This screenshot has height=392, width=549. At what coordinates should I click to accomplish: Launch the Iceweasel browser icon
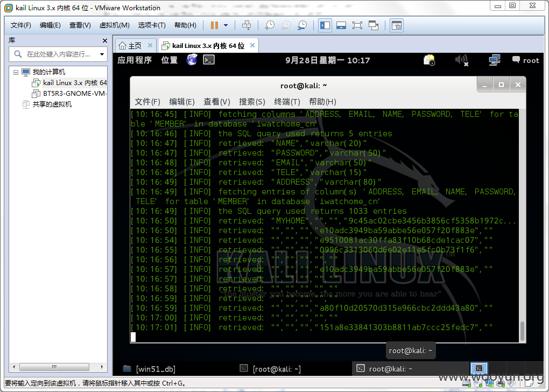pyautogui.click(x=192, y=60)
